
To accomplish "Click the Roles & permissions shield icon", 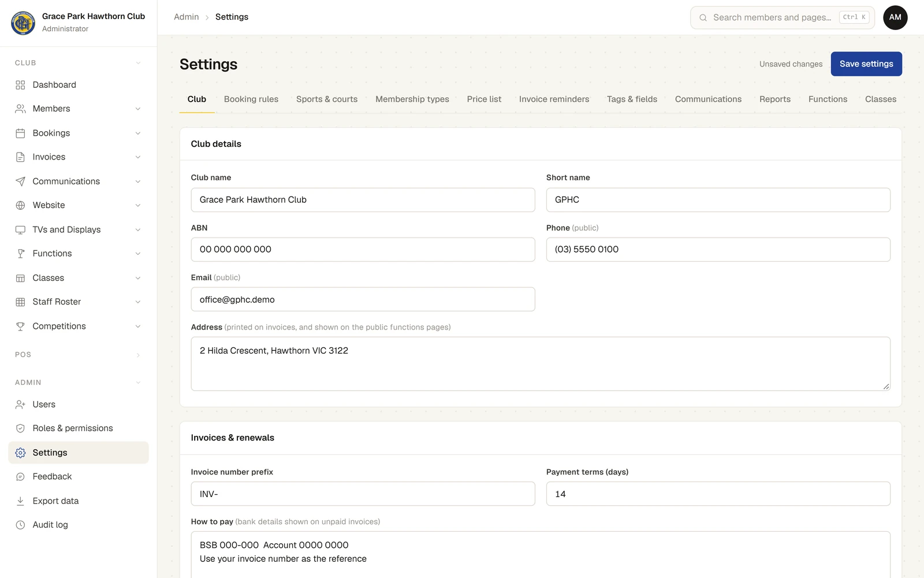I will click(20, 428).
